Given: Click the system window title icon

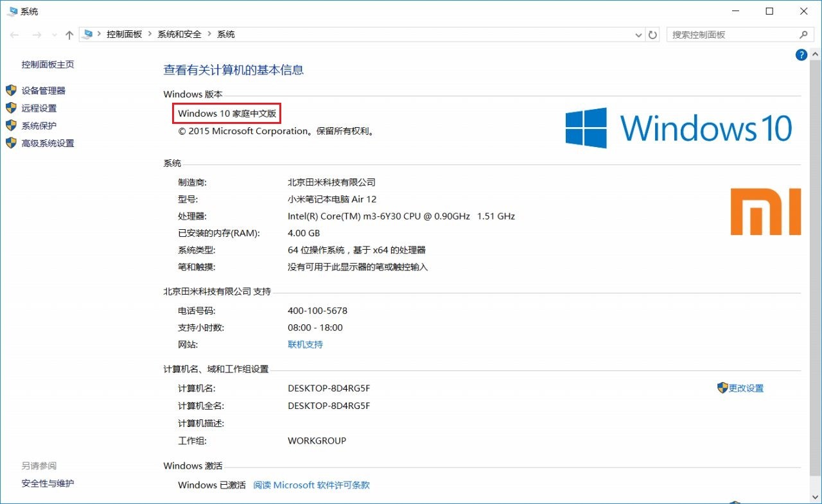Looking at the screenshot, I should 12,11.
